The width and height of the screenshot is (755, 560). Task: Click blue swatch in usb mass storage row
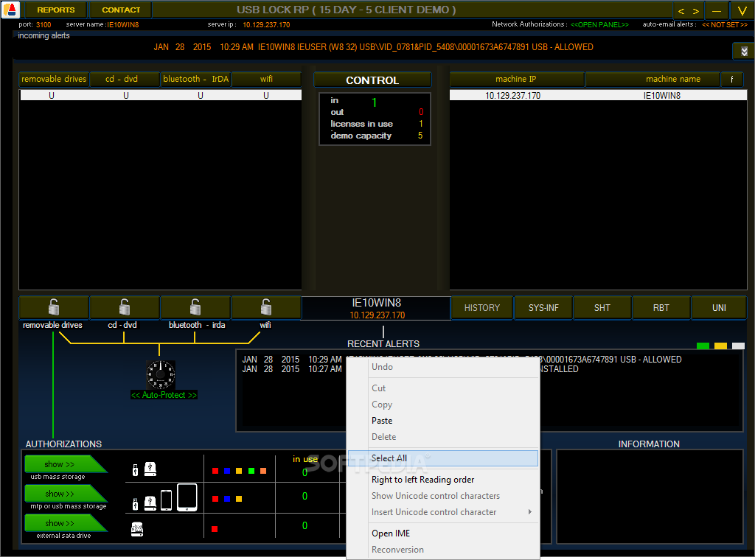pos(227,471)
